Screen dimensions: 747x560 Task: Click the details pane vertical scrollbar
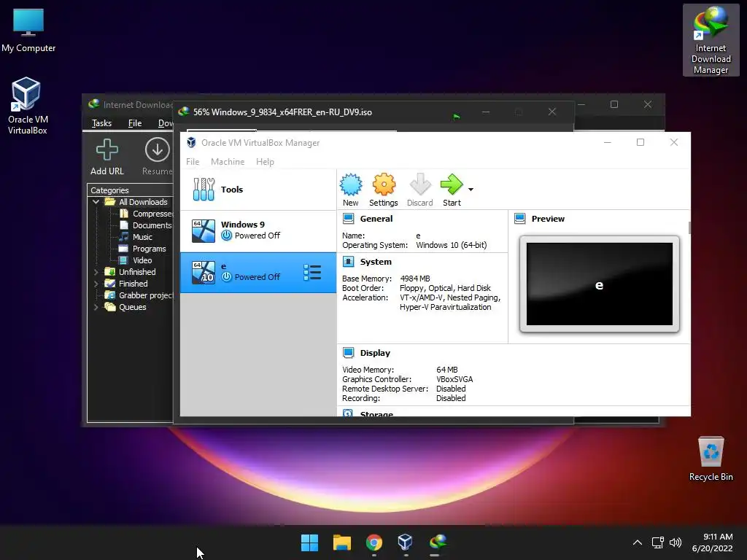coord(689,227)
